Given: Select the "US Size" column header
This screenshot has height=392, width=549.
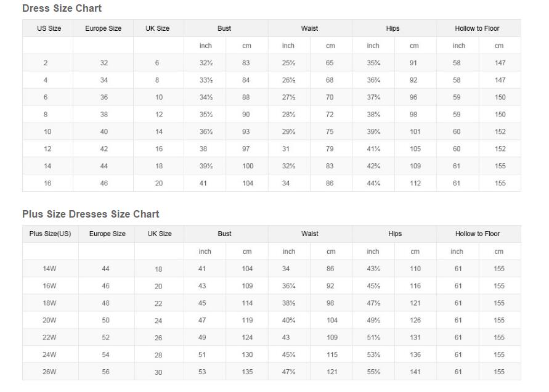Looking at the screenshot, I should point(49,28).
